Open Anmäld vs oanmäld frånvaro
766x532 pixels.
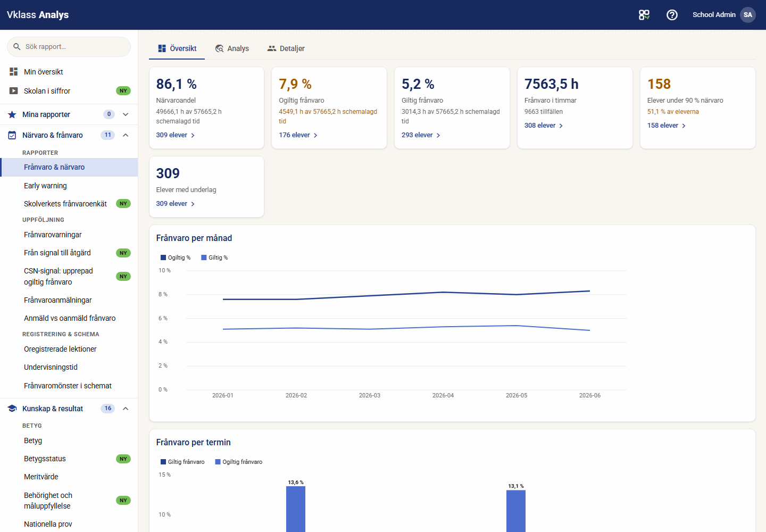[x=69, y=318]
